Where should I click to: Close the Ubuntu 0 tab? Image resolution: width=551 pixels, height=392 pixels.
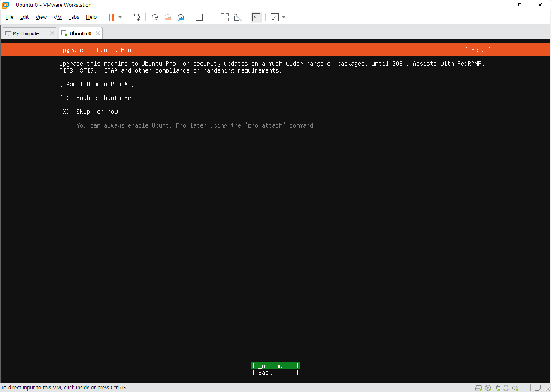pyautogui.click(x=97, y=33)
